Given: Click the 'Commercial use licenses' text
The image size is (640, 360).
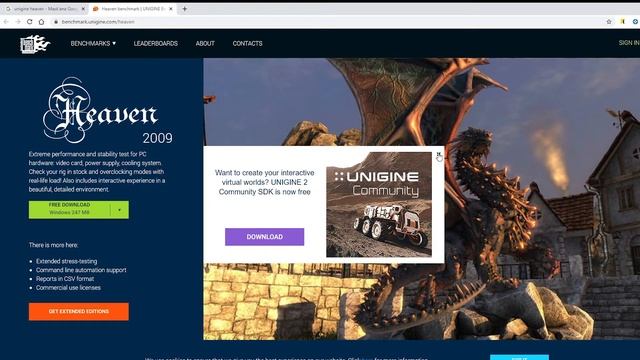Looking at the screenshot, I should pyautogui.click(x=68, y=288).
